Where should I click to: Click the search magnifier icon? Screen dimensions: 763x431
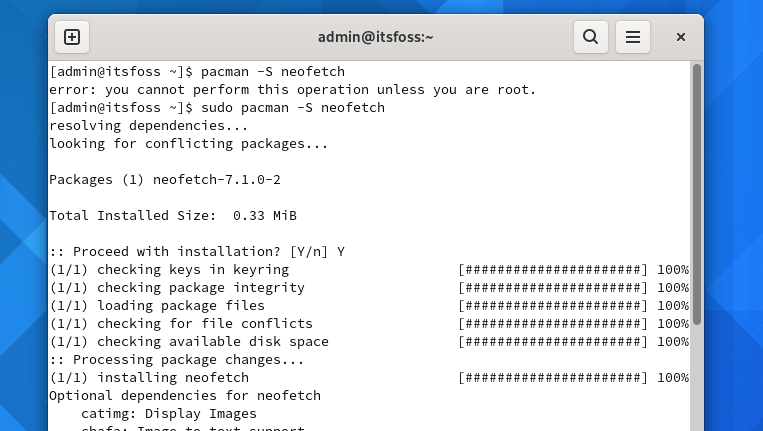(x=591, y=37)
